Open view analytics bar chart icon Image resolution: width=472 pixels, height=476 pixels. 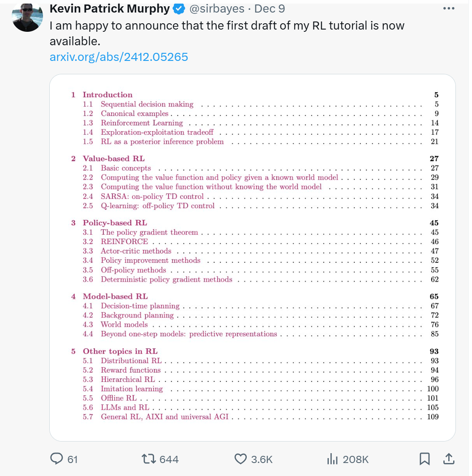[332, 459]
